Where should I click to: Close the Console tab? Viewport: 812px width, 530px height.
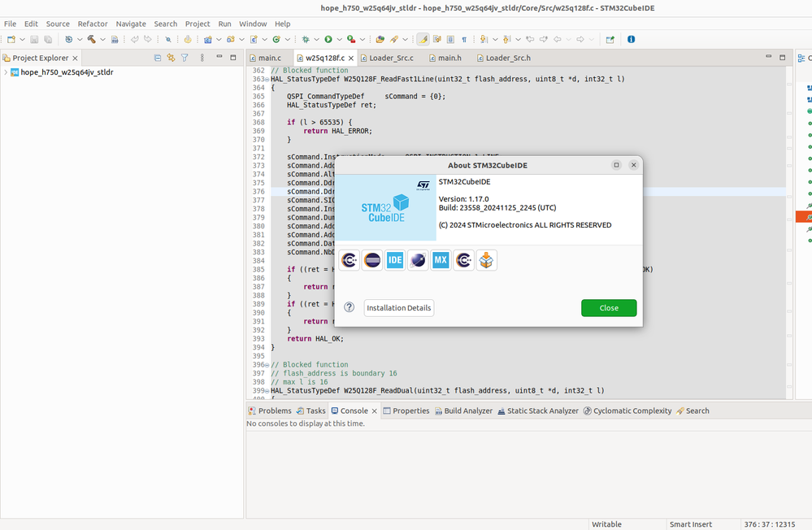tap(375, 411)
